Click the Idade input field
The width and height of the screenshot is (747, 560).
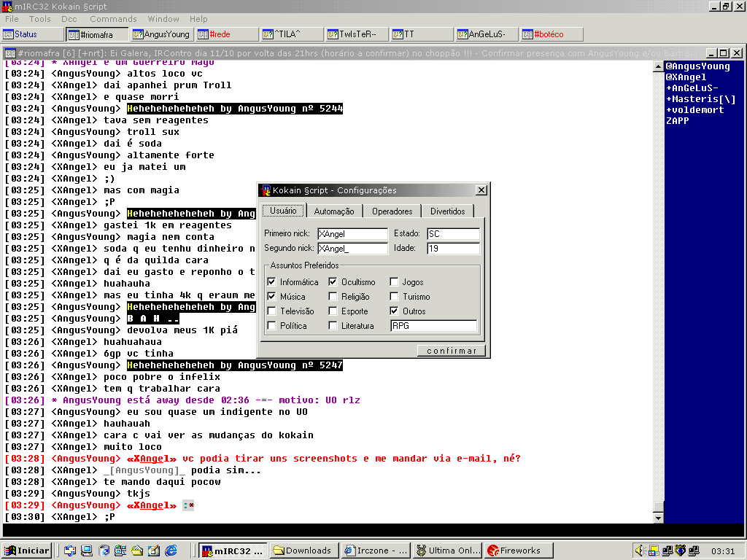click(x=453, y=249)
